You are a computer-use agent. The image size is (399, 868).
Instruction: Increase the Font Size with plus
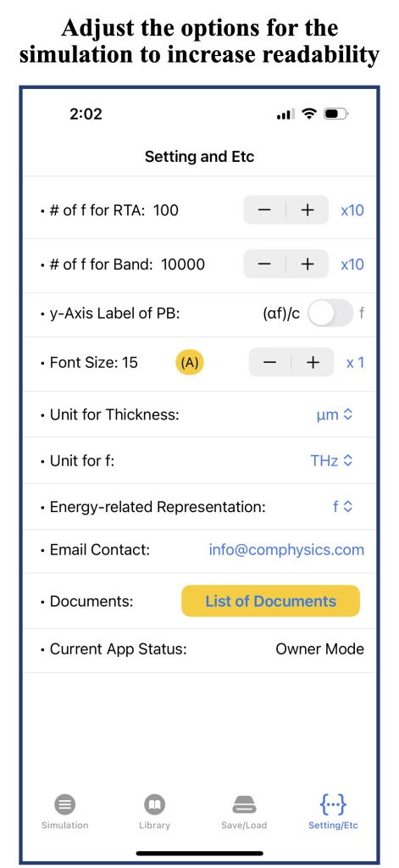(313, 363)
